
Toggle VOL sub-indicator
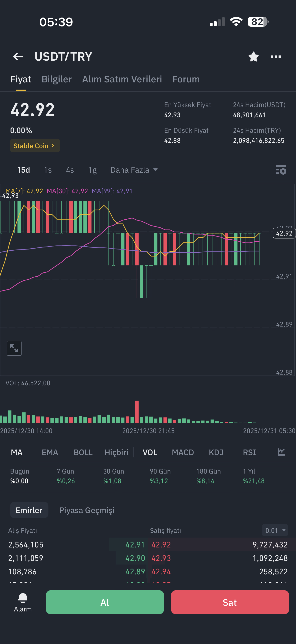pos(150,452)
